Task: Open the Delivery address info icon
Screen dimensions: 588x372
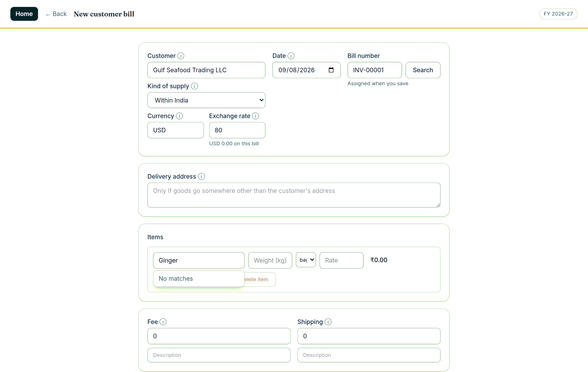Action: pyautogui.click(x=201, y=176)
